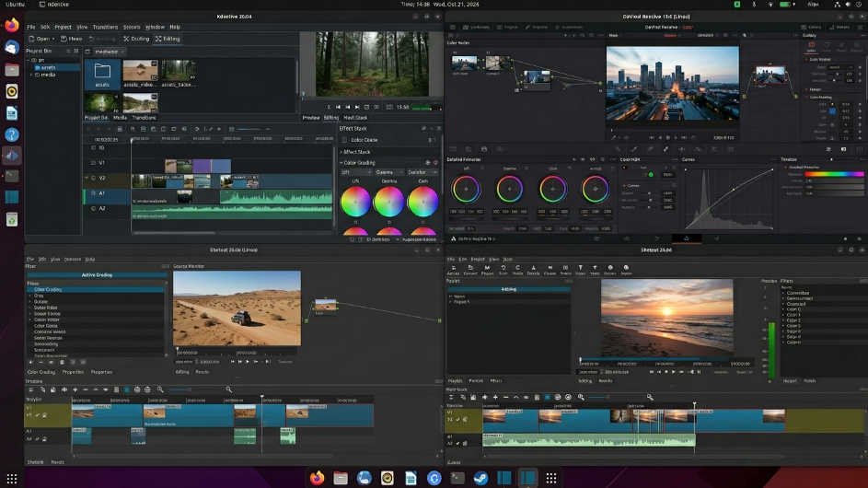Open Kdenlive's Project menu
The height and width of the screenshot is (488, 868).
point(63,27)
